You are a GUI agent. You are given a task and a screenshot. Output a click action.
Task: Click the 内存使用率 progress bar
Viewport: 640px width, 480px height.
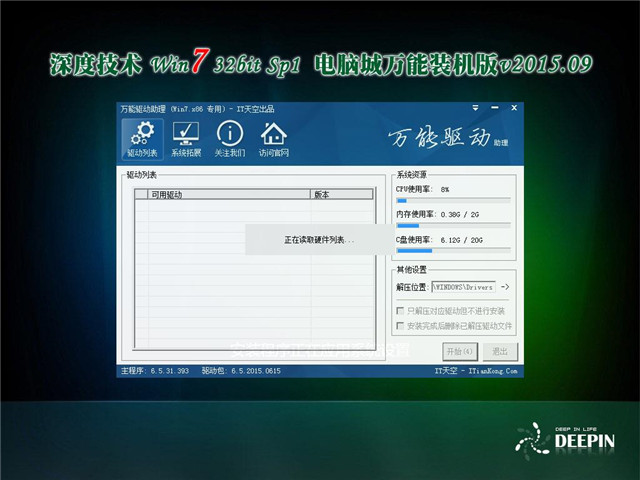[x=453, y=226]
